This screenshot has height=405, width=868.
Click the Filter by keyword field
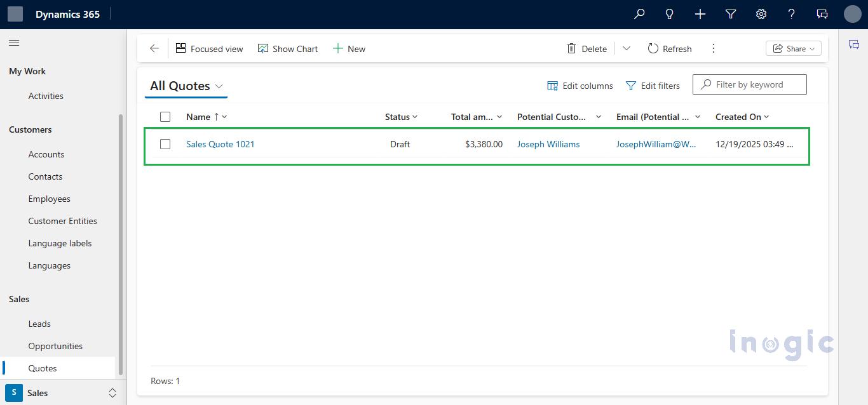(x=756, y=84)
